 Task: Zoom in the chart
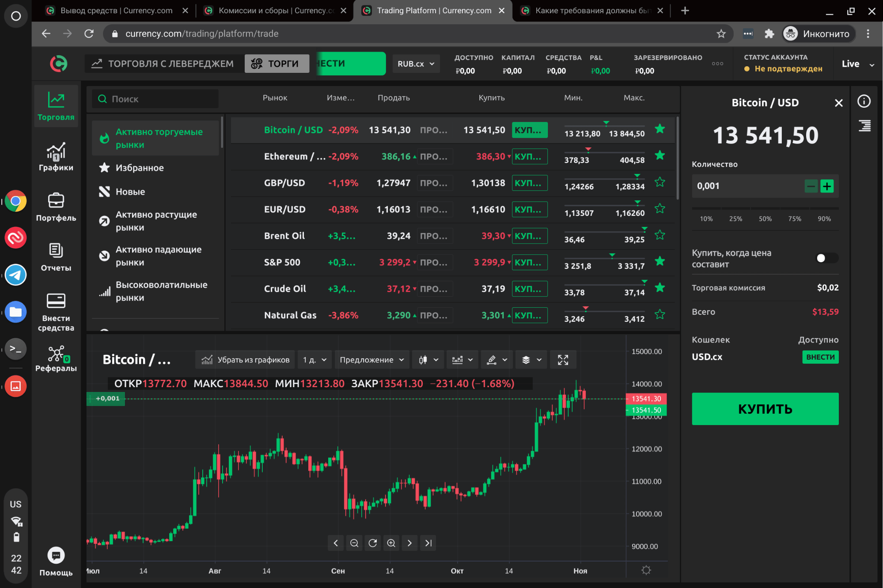pos(391,543)
